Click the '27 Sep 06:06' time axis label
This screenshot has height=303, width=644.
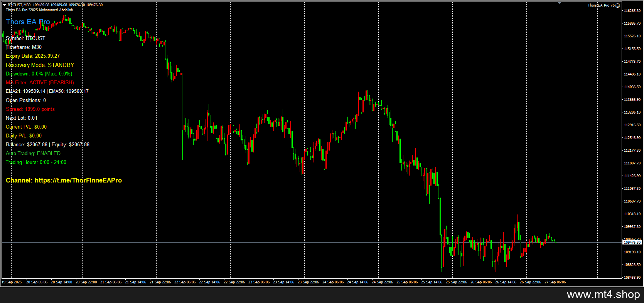[x=555, y=282]
